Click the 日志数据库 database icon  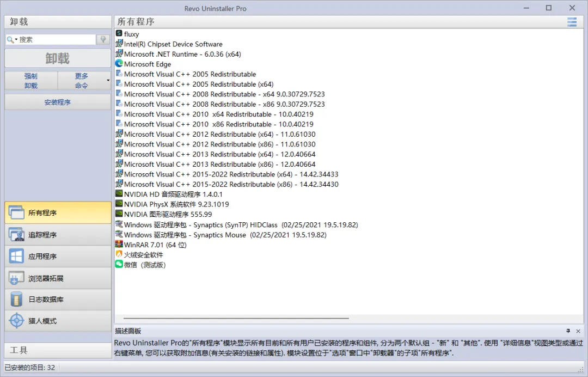pyautogui.click(x=16, y=299)
